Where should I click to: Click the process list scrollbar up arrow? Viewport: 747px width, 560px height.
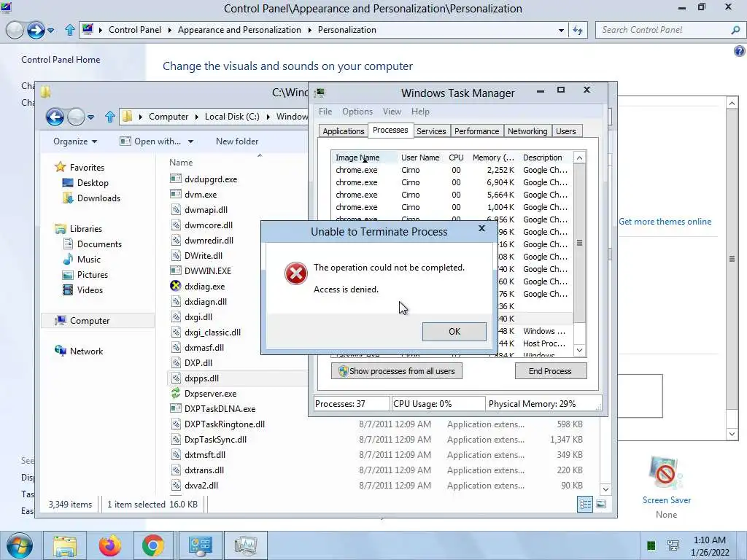pos(579,158)
